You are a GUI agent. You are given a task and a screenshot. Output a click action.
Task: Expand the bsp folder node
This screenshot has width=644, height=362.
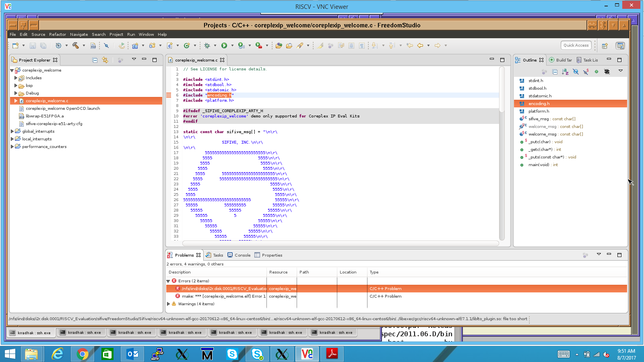point(16,86)
